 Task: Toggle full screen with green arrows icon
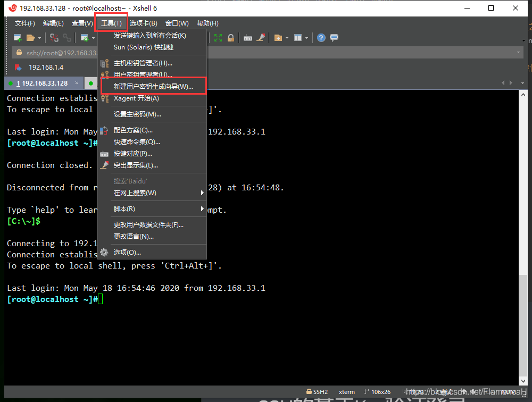coord(218,38)
